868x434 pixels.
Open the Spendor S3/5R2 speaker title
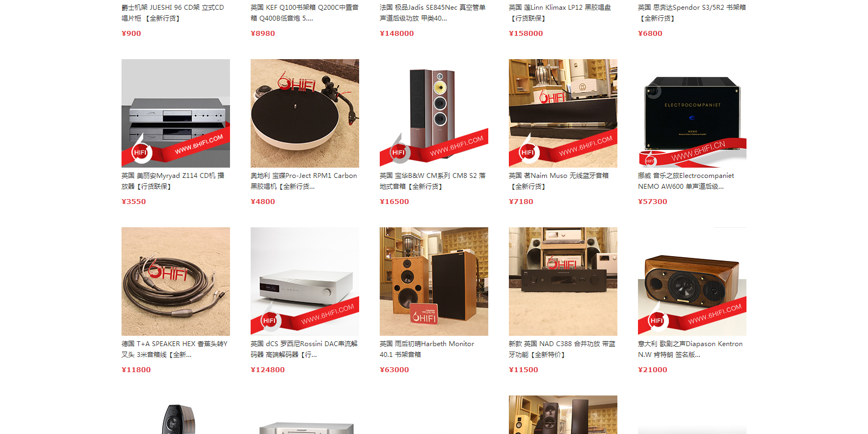pos(692,13)
